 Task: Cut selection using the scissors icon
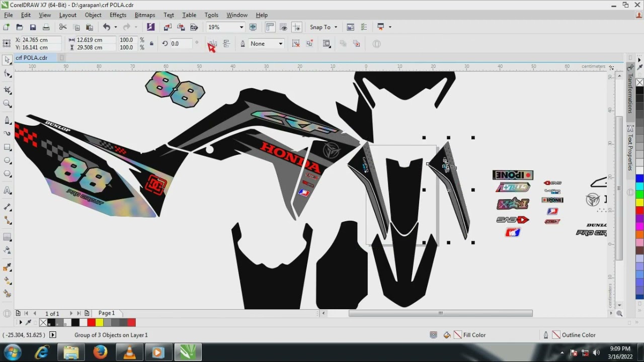click(x=63, y=27)
